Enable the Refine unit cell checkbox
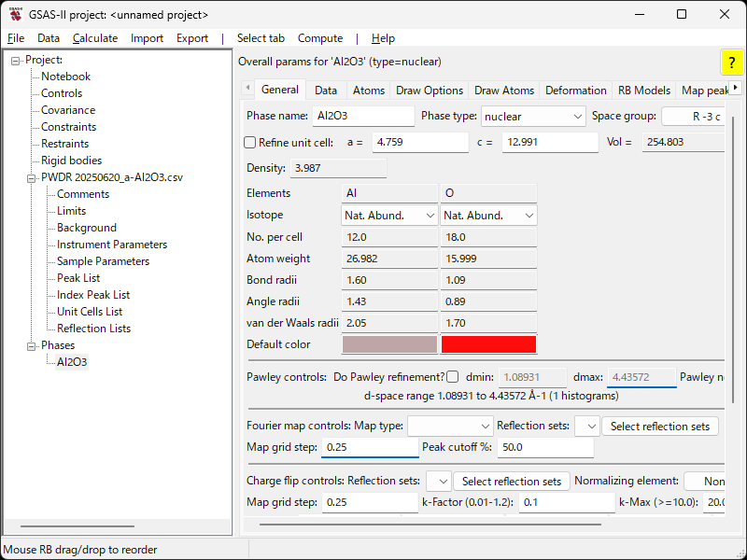The image size is (747, 560). [x=249, y=143]
